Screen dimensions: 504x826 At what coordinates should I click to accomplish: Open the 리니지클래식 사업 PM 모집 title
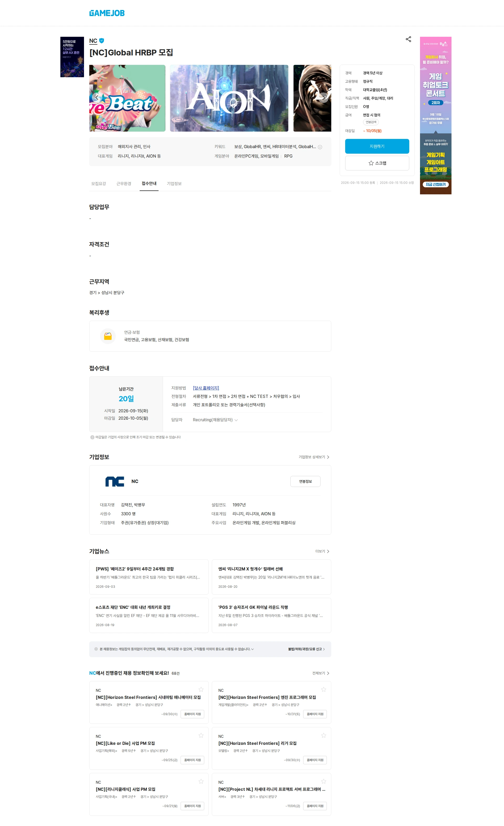click(125, 789)
